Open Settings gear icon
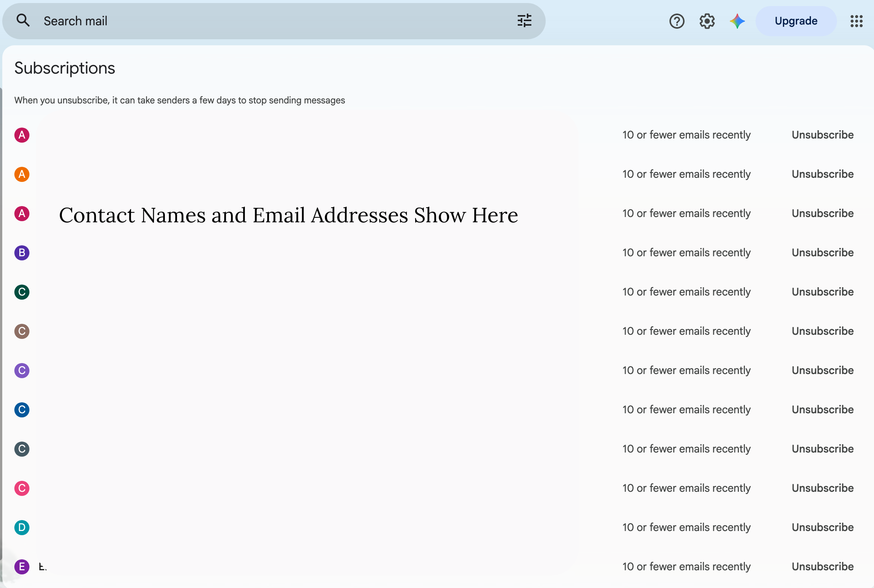874x588 pixels. pos(707,21)
